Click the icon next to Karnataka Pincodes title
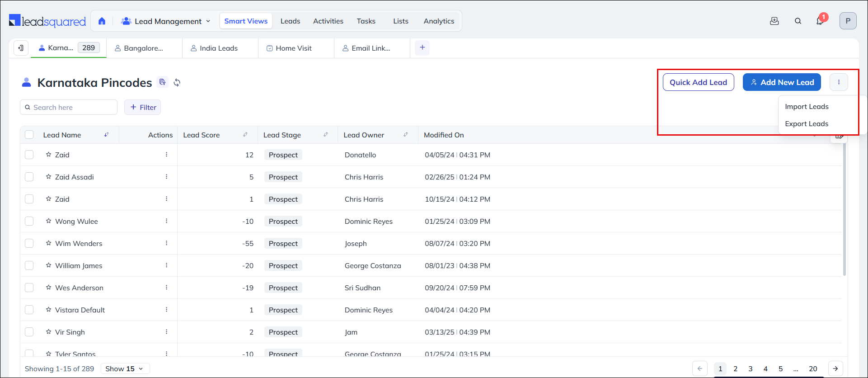868x378 pixels. tap(162, 82)
